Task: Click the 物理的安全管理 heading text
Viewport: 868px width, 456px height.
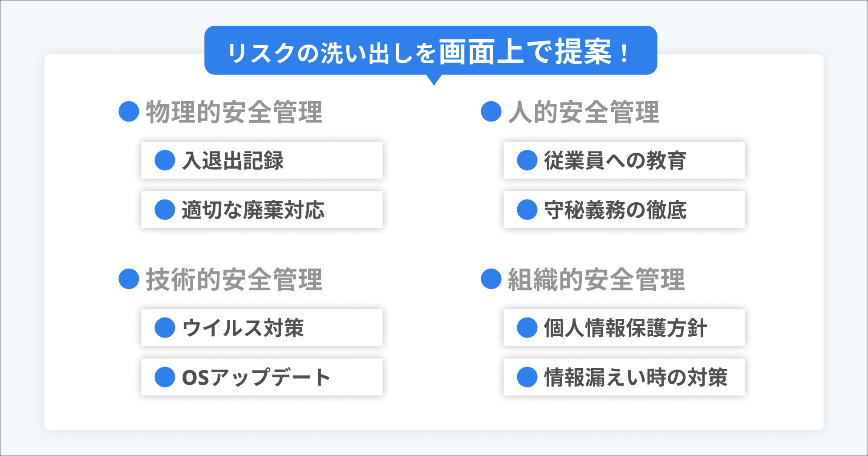Action: [x=234, y=112]
